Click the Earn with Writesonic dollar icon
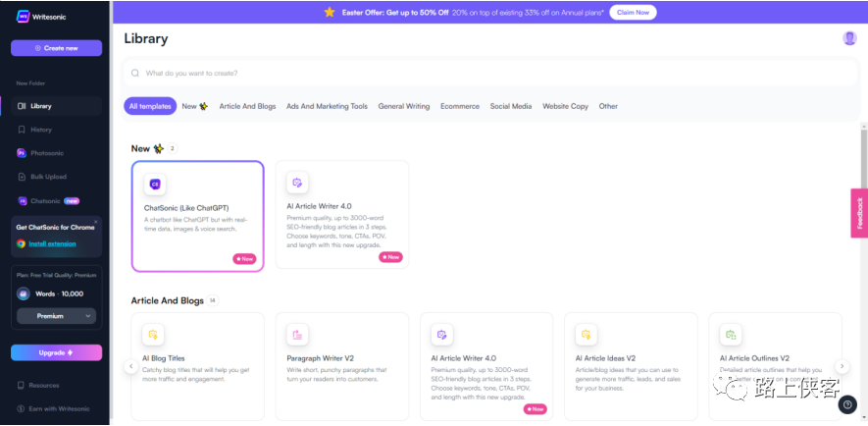The width and height of the screenshot is (868, 426). tap(21, 409)
